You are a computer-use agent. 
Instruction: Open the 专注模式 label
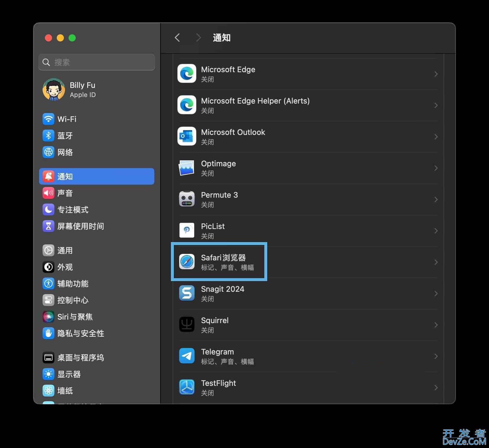click(73, 210)
